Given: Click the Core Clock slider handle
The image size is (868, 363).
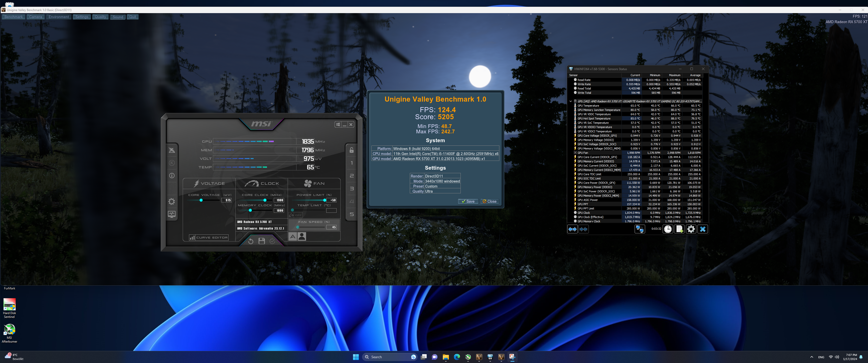Looking at the screenshot, I should (265, 200).
